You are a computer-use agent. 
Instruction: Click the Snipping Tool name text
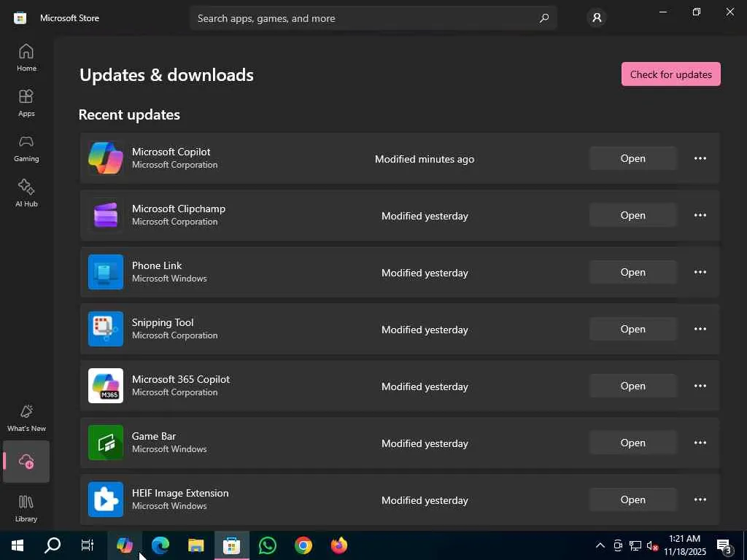(163, 322)
